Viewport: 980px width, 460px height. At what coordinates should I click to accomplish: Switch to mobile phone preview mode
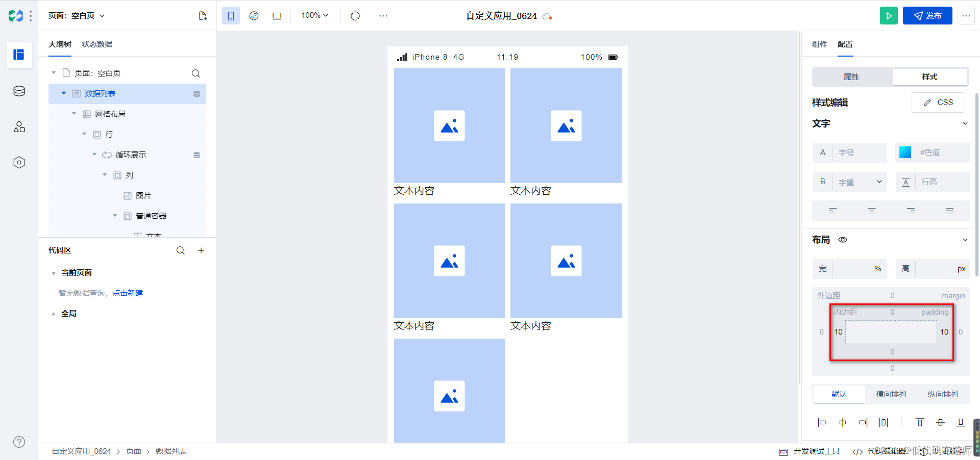point(231,16)
